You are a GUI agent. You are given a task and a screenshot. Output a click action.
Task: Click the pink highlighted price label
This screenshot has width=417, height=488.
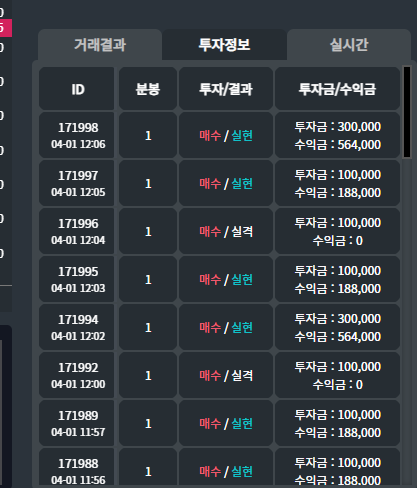6,28
